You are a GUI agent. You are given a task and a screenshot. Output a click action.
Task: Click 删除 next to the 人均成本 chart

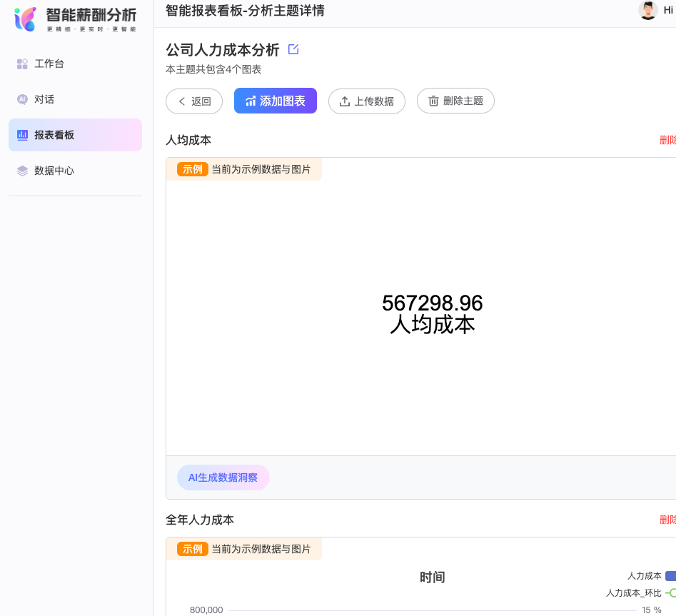667,140
